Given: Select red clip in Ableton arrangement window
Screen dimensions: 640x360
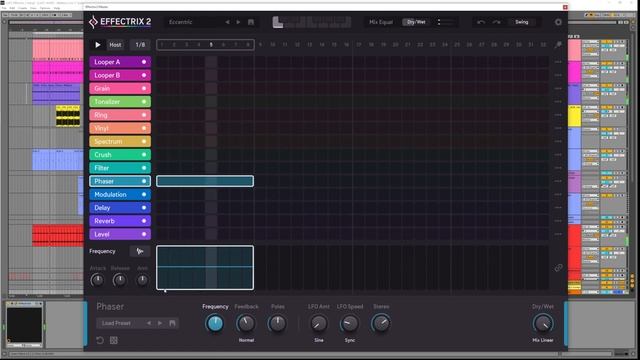Looking at the screenshot, I should 58,236.
